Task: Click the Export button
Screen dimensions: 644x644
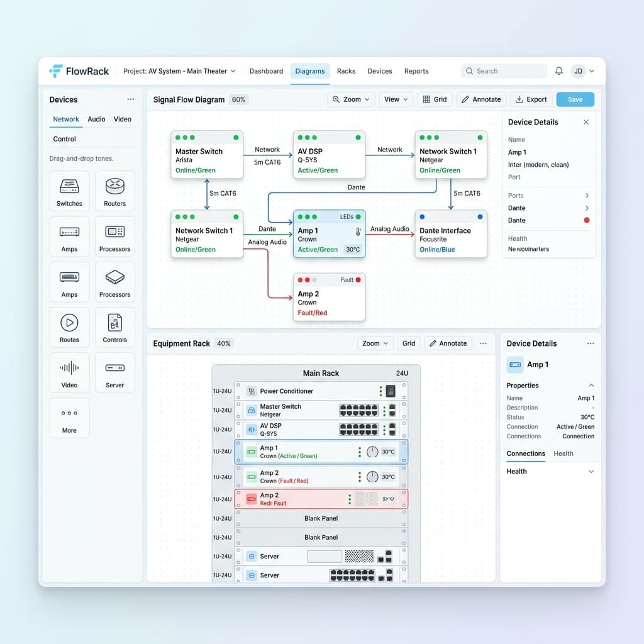Action: coord(531,99)
